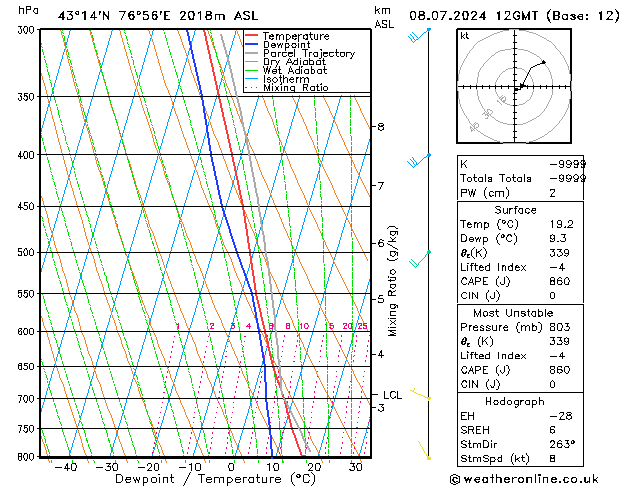The height and width of the screenshot is (486, 629).
Task: Click the Dewpoint / Temperature (°C) axis title
Action: point(215,479)
